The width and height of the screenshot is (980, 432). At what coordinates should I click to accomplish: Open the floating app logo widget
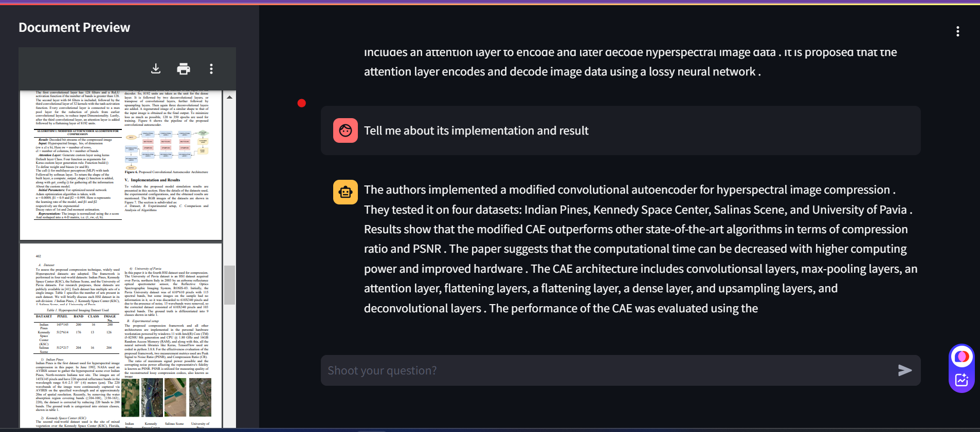(x=961, y=356)
